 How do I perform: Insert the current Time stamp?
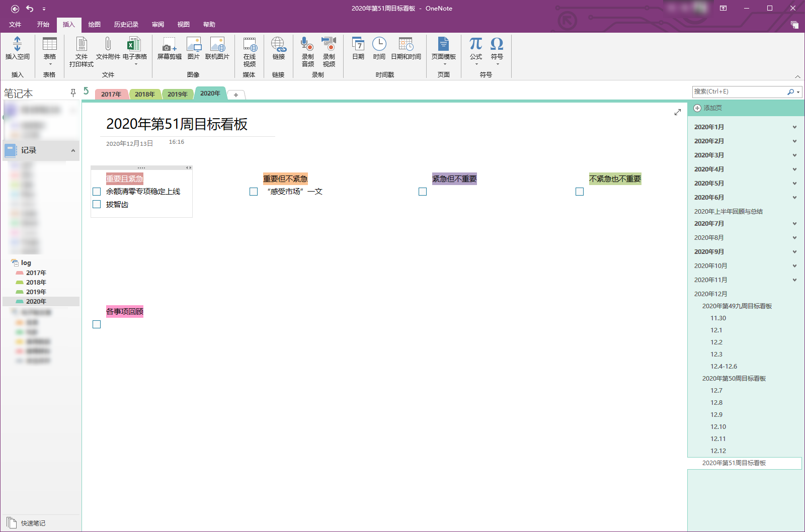(x=379, y=49)
